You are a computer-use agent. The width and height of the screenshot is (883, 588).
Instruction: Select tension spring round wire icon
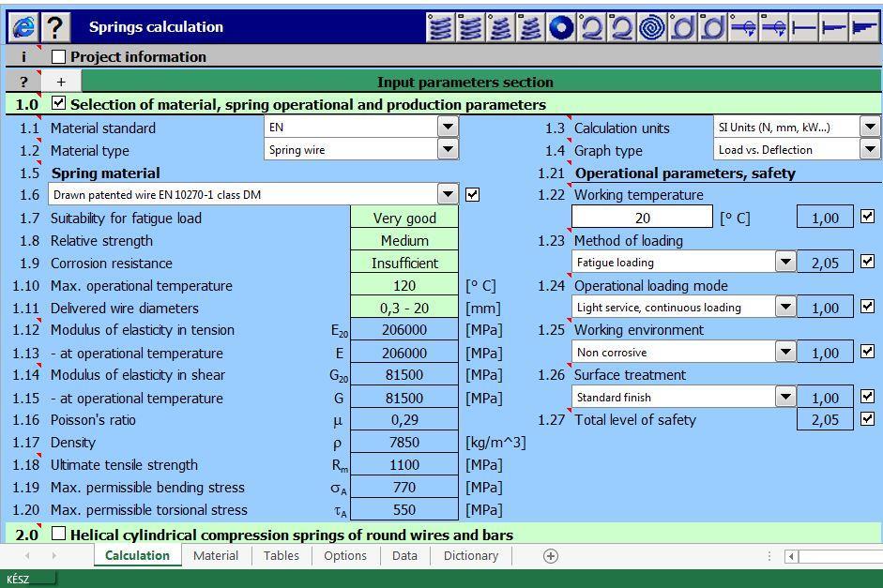pyautogui.click(x=591, y=26)
